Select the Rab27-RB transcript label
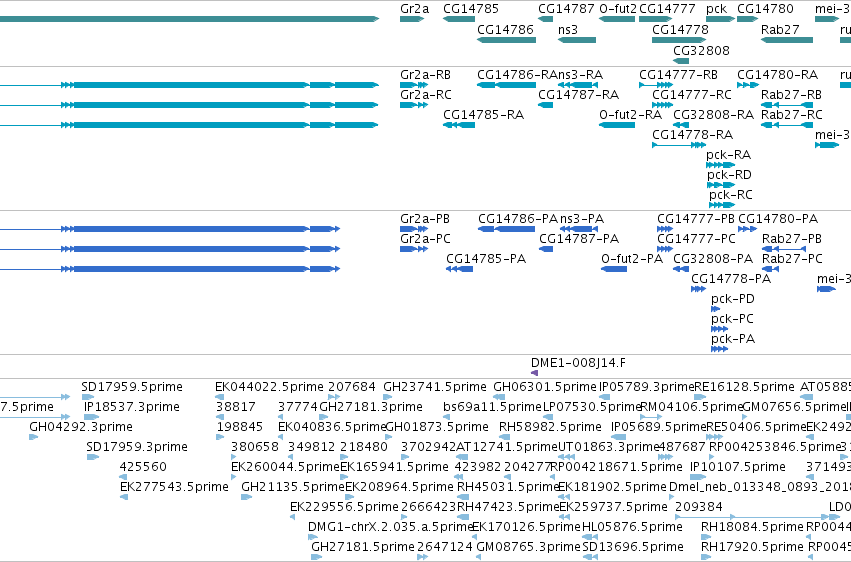This screenshot has height=562, width=851. click(791, 95)
